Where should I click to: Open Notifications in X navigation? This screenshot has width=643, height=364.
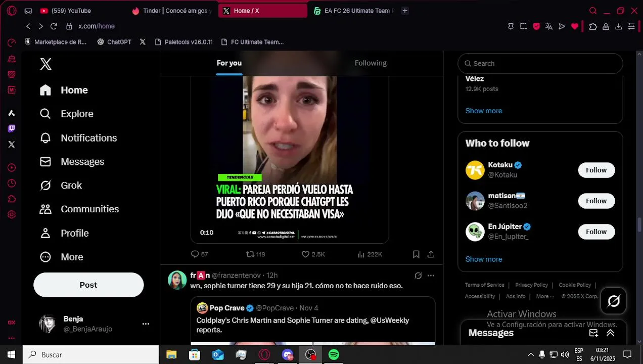pos(78,138)
